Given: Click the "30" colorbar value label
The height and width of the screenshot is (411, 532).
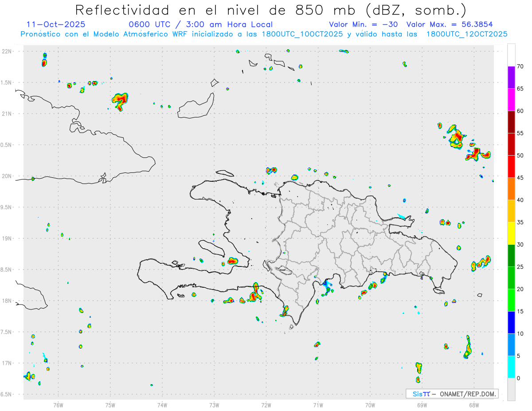Looking at the screenshot, I should [x=520, y=244].
